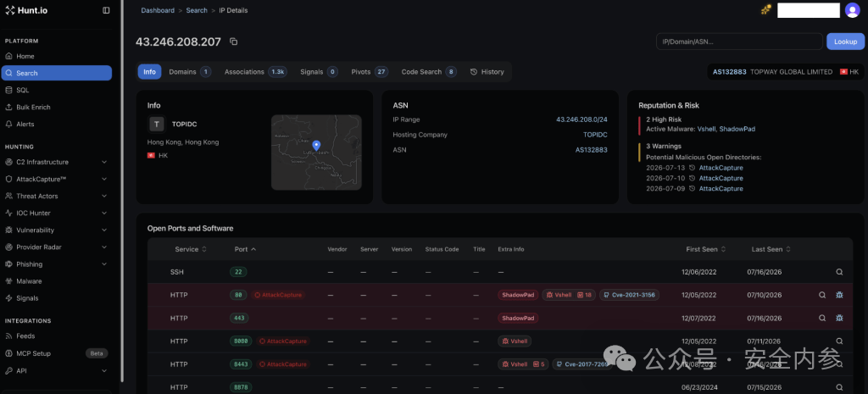The height and width of the screenshot is (394, 868).
Task: Open Associations tab
Action: click(255, 72)
